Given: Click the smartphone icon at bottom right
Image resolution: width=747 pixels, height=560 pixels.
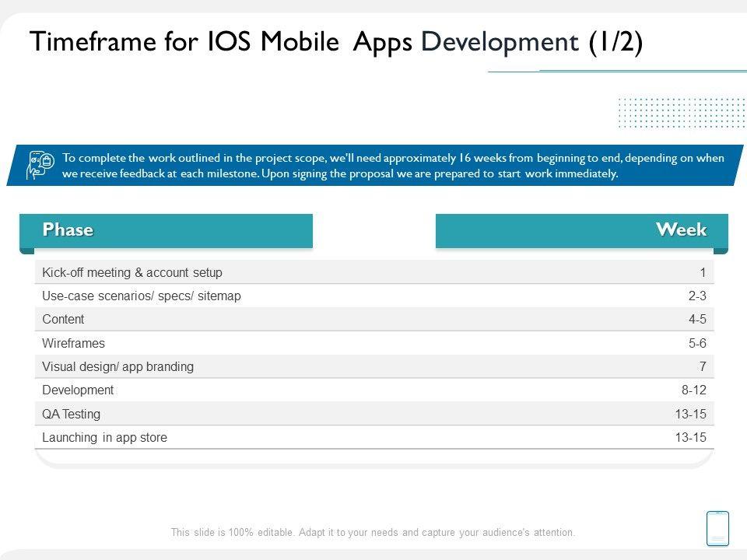Looking at the screenshot, I should click(x=717, y=528).
